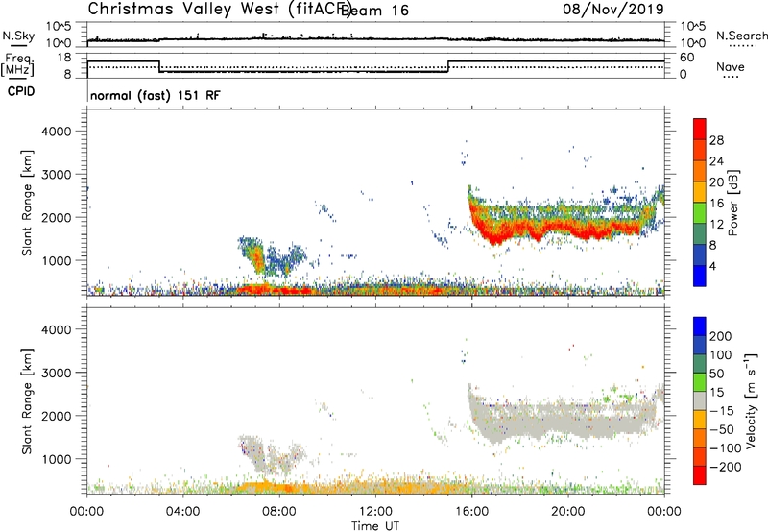Click the 'Slant Range [km]' label of velocity panel

point(27,401)
